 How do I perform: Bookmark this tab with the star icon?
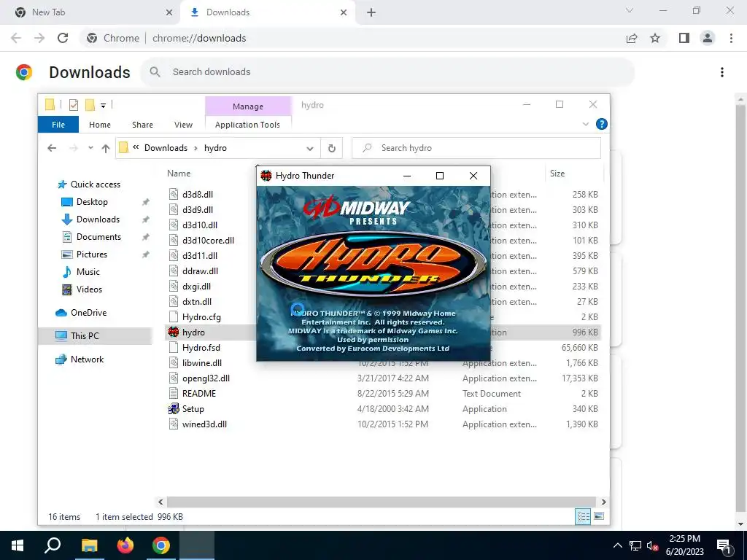tap(655, 38)
